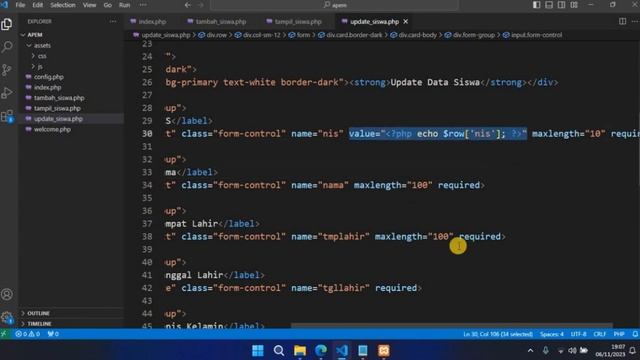Go back with the navigation arrow

188,5
